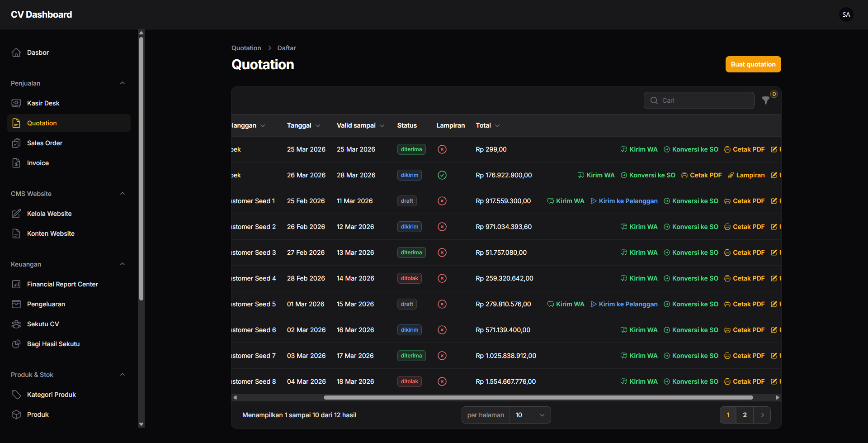This screenshot has width=868, height=443.
Task: Click Lampiran link in second row
Action: click(746, 175)
